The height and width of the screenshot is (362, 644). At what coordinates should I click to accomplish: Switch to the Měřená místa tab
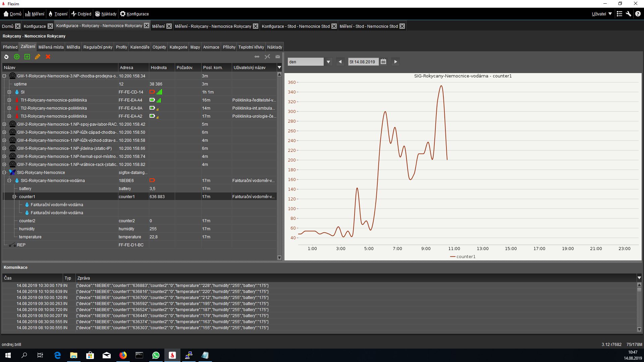51,47
